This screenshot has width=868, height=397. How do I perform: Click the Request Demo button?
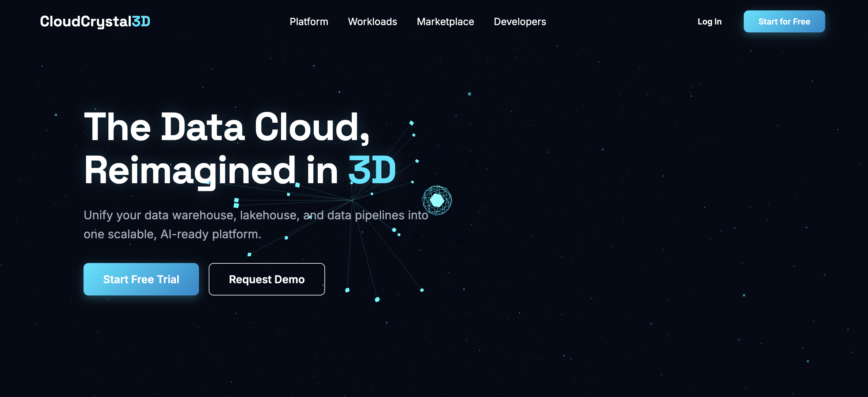(x=267, y=279)
